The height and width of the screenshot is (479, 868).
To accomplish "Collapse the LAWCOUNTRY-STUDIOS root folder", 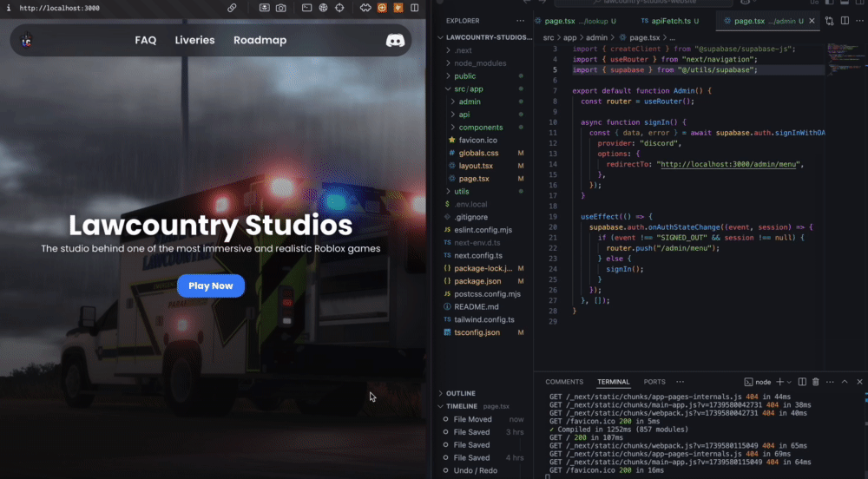I will click(x=441, y=37).
